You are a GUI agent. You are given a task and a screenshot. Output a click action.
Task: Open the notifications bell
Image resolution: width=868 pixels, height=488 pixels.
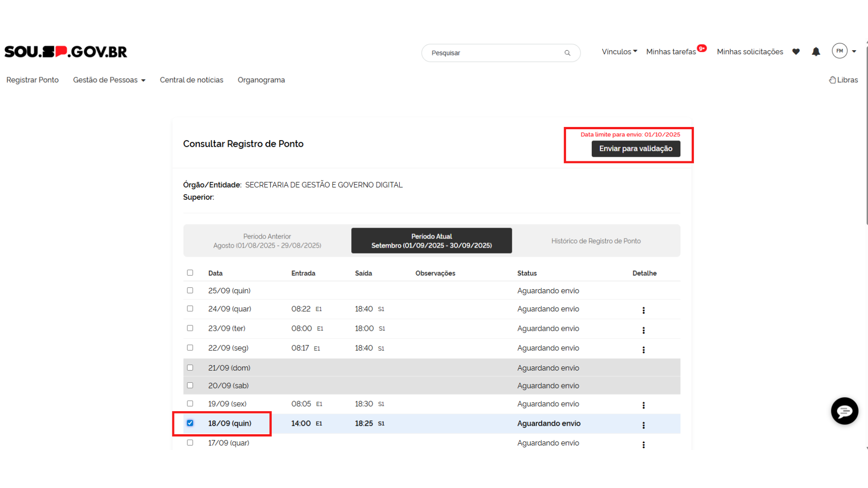pyautogui.click(x=816, y=52)
